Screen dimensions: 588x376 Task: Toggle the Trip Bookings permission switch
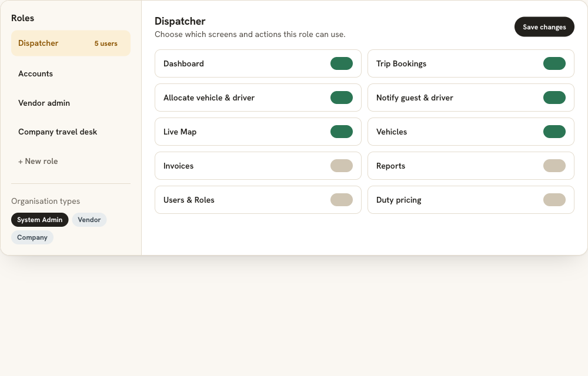(x=554, y=63)
